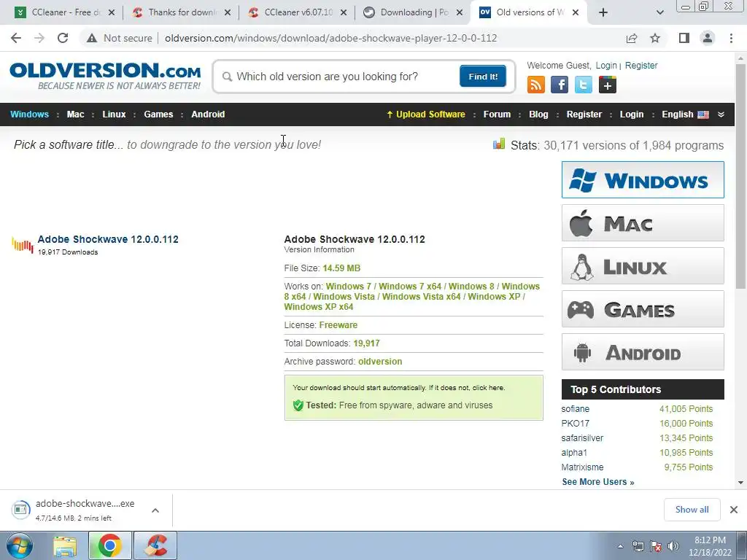Open Chrome three-dot menu
Screen dimensions: 747x560
point(731,38)
